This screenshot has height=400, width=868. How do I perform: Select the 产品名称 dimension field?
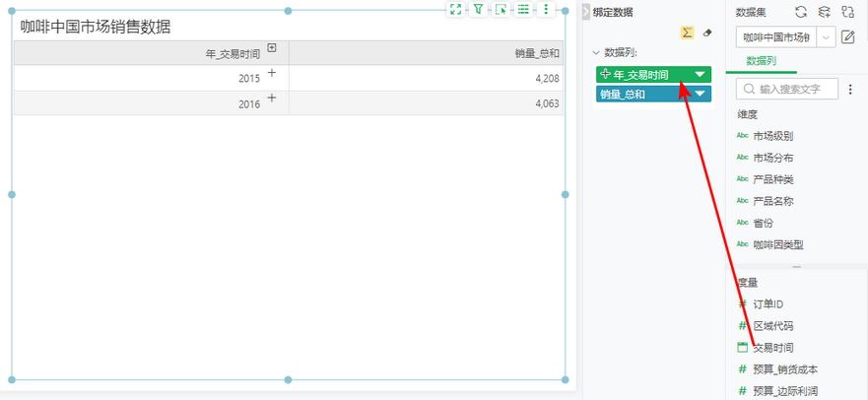tap(773, 201)
